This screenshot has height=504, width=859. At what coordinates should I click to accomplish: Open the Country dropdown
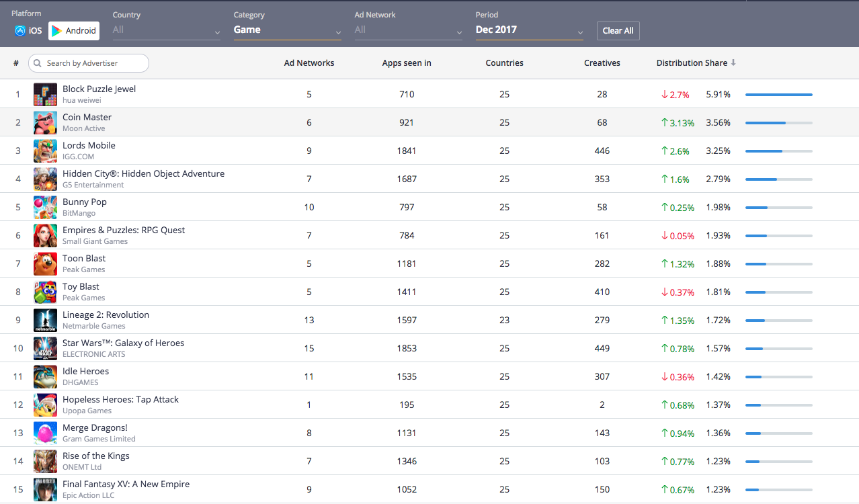tap(167, 30)
